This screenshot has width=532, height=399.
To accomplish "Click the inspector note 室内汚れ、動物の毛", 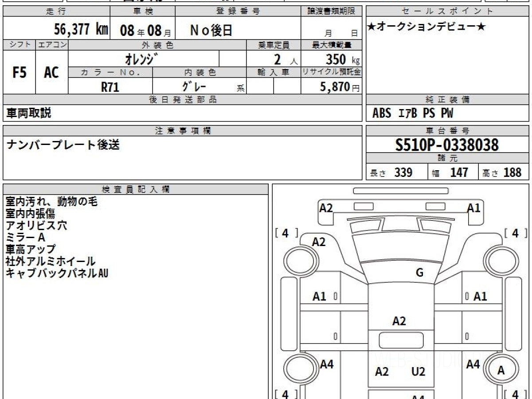I will pos(51,202).
